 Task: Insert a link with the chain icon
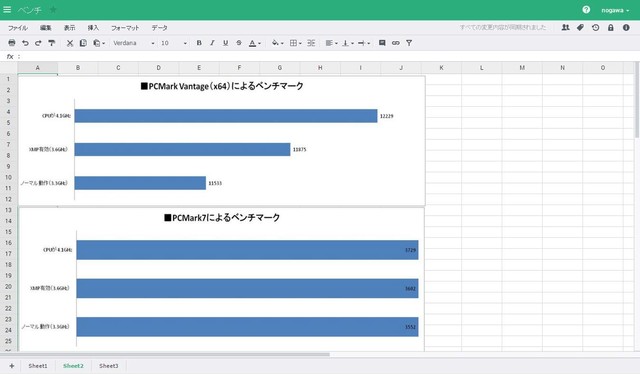pyautogui.click(x=396, y=43)
